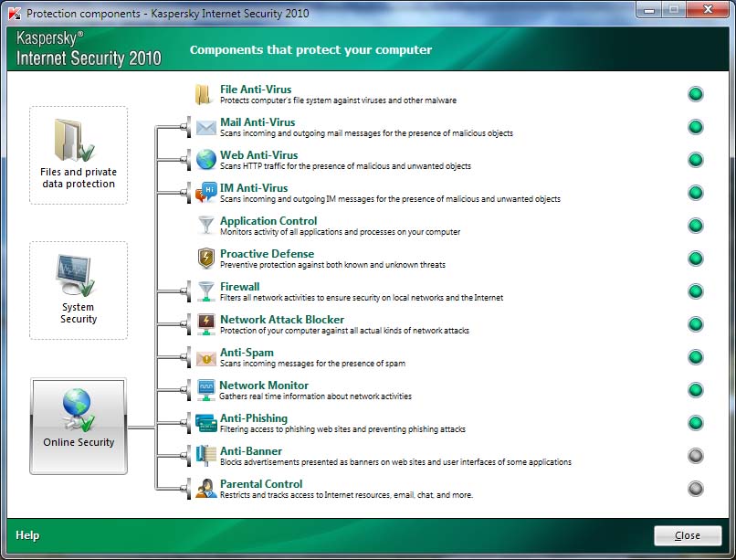Click 'Filters all network activities' description
Image resolution: width=736 pixels, height=560 pixels.
(362, 298)
